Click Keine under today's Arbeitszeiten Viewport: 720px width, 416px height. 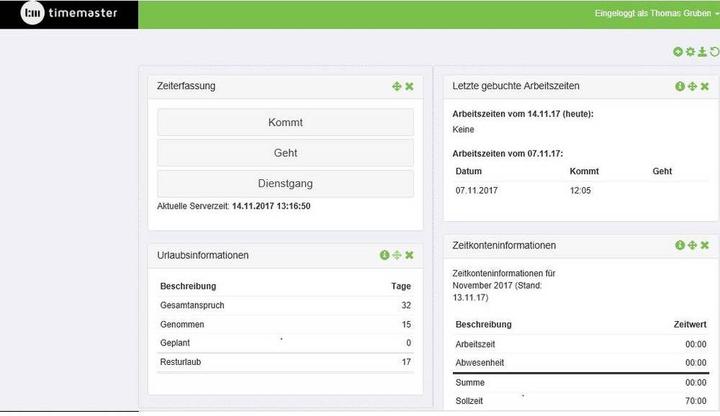click(463, 129)
